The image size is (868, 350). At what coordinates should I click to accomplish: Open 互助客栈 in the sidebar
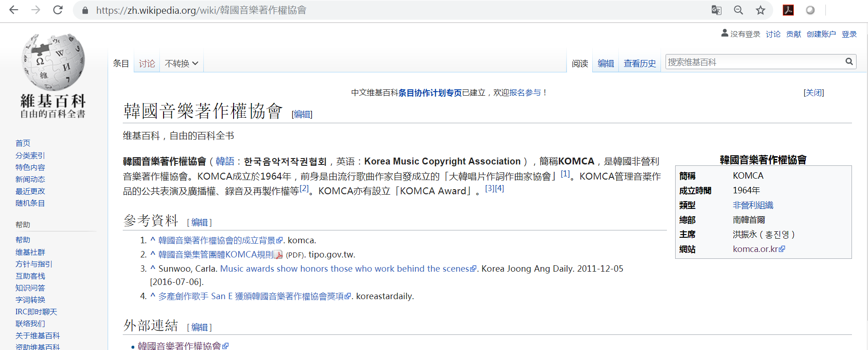(30, 276)
